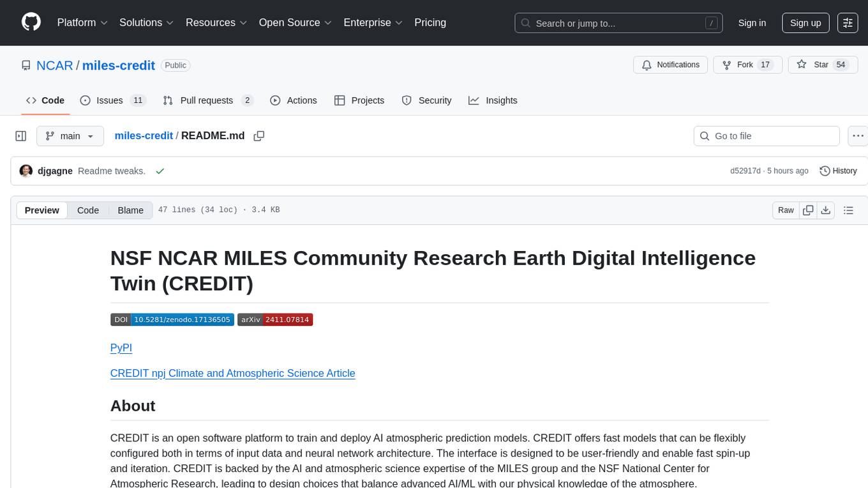Switch to the Code tab
868x488 pixels.
(45, 100)
